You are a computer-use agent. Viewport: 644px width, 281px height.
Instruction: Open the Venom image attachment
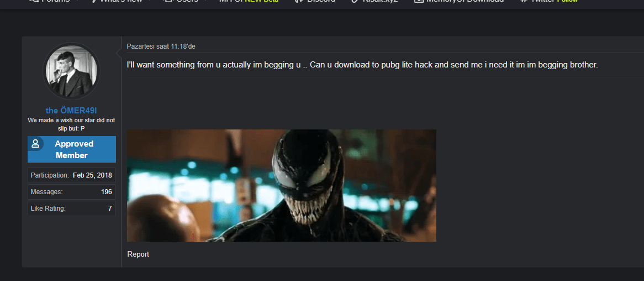pos(281,185)
